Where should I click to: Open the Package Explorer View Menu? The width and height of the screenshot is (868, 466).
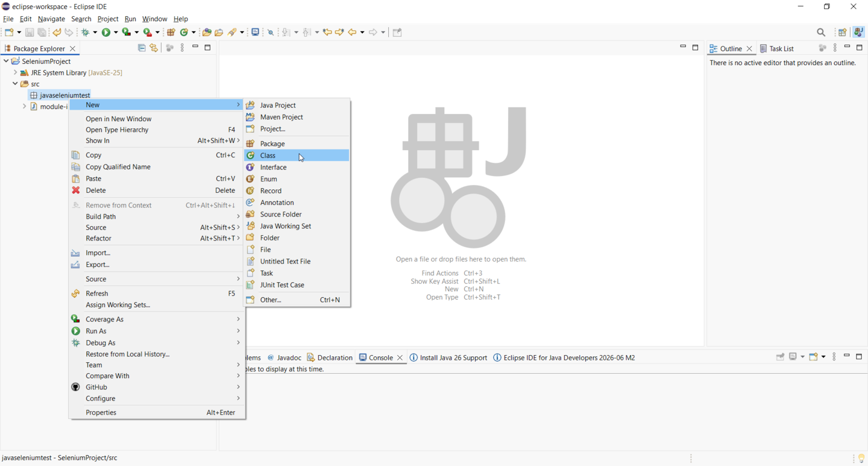pyautogui.click(x=183, y=48)
